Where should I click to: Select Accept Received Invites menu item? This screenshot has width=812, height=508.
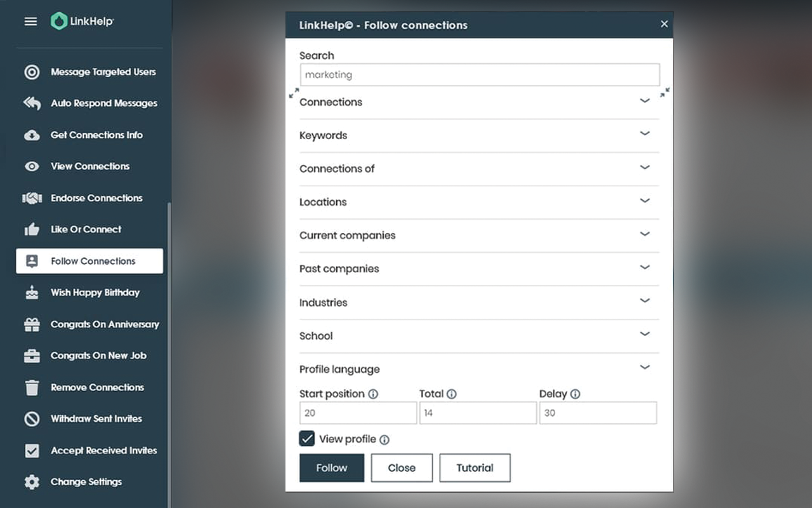tap(89, 450)
